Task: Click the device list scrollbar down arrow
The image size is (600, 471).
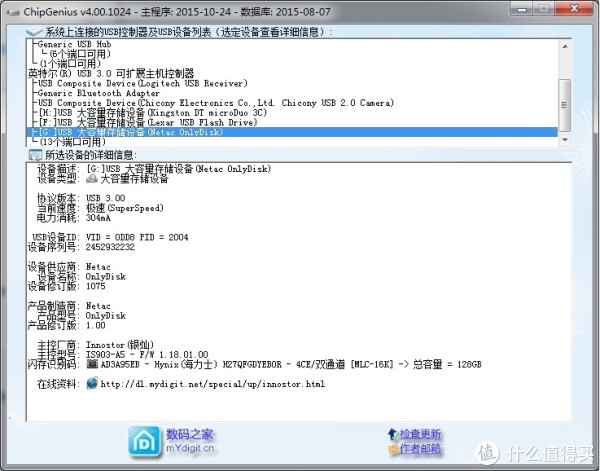Action: point(565,140)
